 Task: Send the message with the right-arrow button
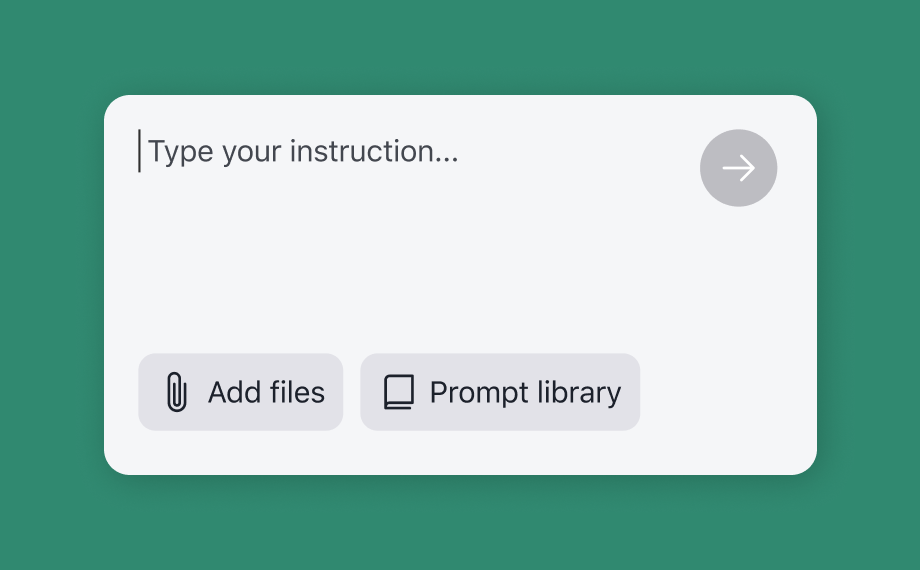(738, 168)
